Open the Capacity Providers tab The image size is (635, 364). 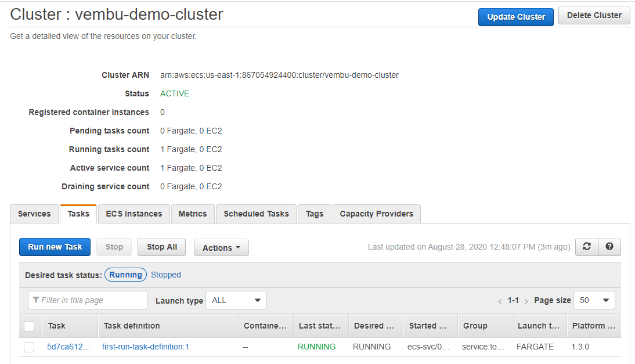tap(377, 214)
